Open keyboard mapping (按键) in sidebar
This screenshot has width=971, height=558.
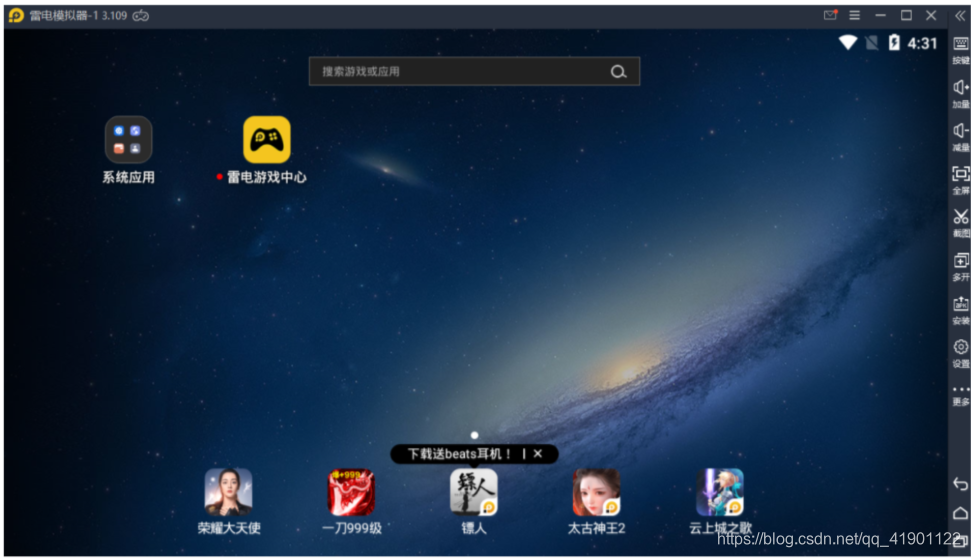coord(960,50)
